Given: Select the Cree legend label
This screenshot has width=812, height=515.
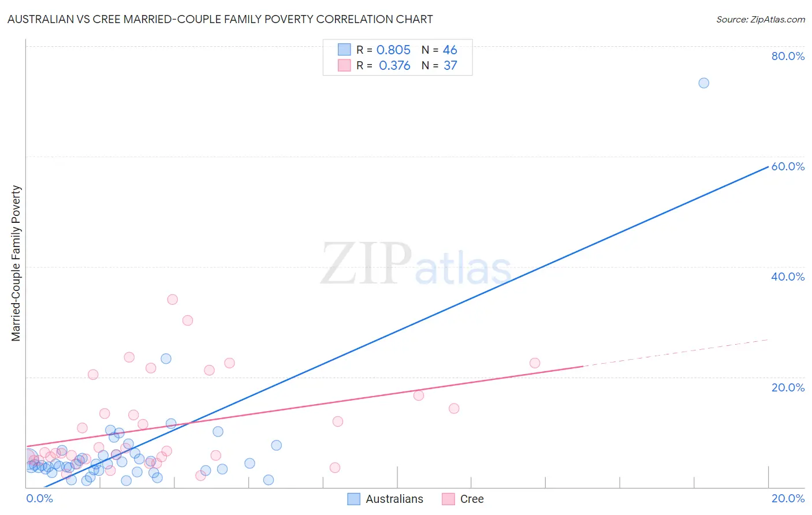Looking at the screenshot, I should (472, 499).
